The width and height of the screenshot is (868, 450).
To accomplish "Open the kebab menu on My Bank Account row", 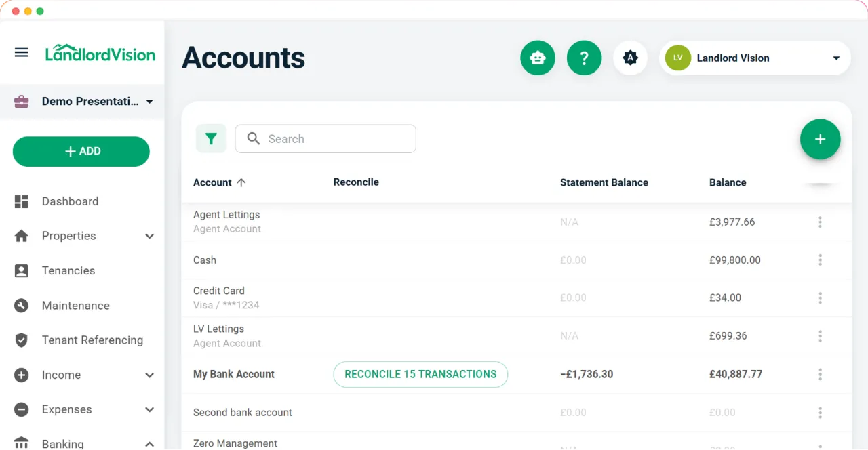I will (820, 374).
